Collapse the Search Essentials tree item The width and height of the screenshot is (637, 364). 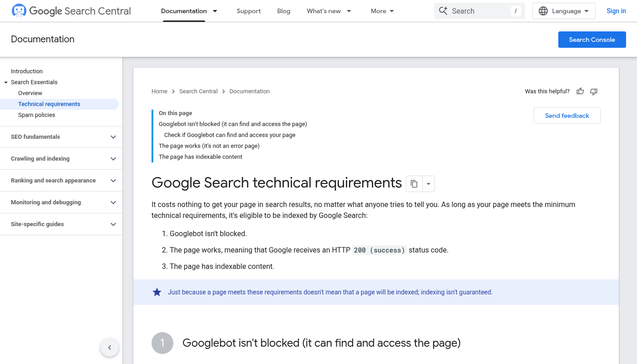(x=6, y=82)
